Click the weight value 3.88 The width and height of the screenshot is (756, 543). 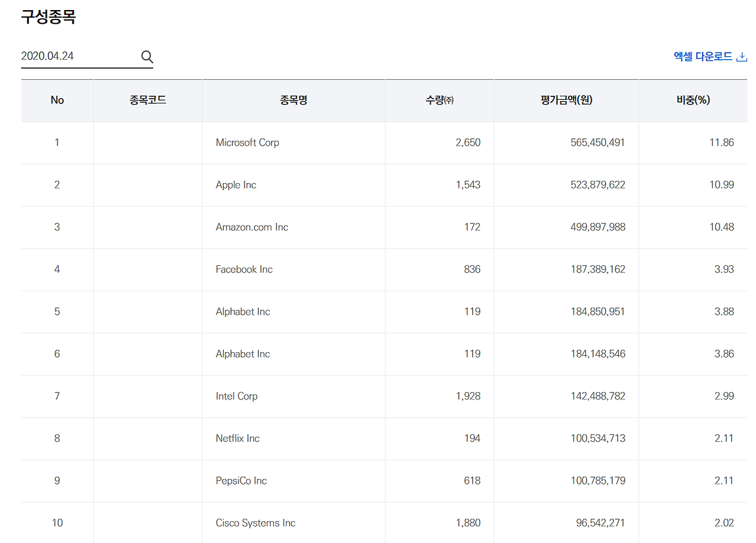[724, 311]
